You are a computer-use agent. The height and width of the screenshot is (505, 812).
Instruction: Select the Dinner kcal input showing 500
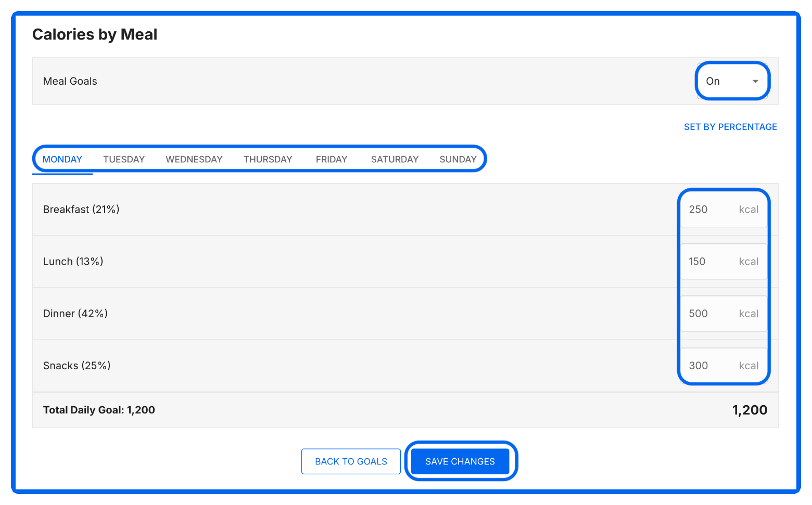tap(724, 314)
